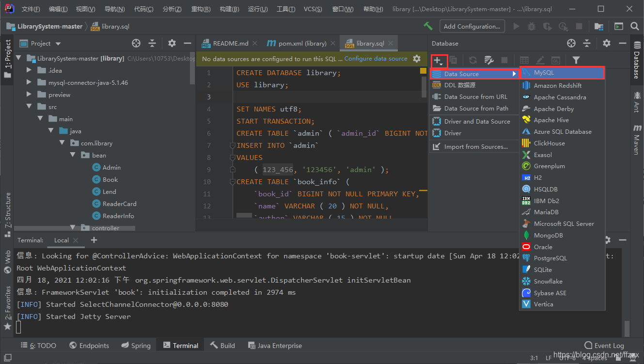This screenshot has height=364, width=644.
Task: Open Event Log in status bar
Action: click(604, 346)
